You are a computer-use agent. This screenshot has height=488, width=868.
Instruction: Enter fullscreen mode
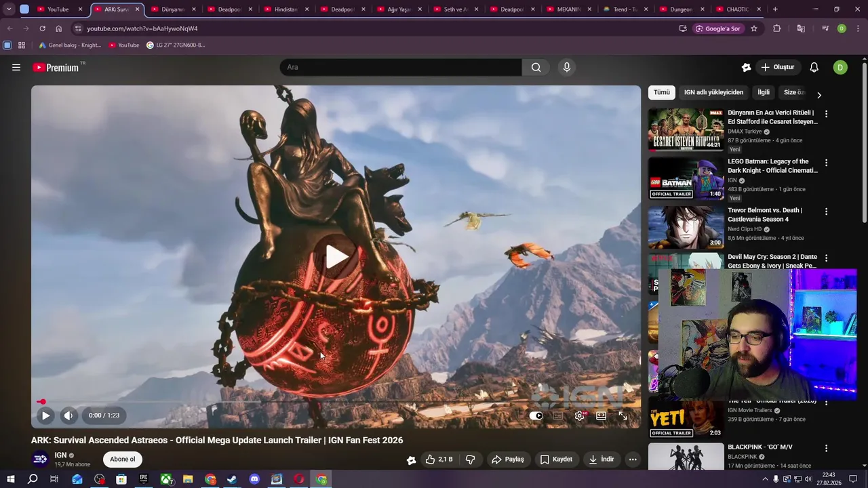click(x=623, y=415)
